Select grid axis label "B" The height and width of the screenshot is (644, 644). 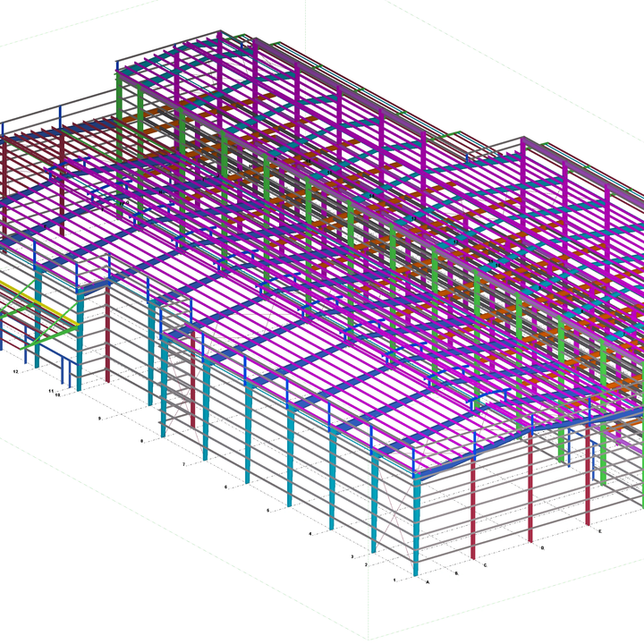point(456,573)
